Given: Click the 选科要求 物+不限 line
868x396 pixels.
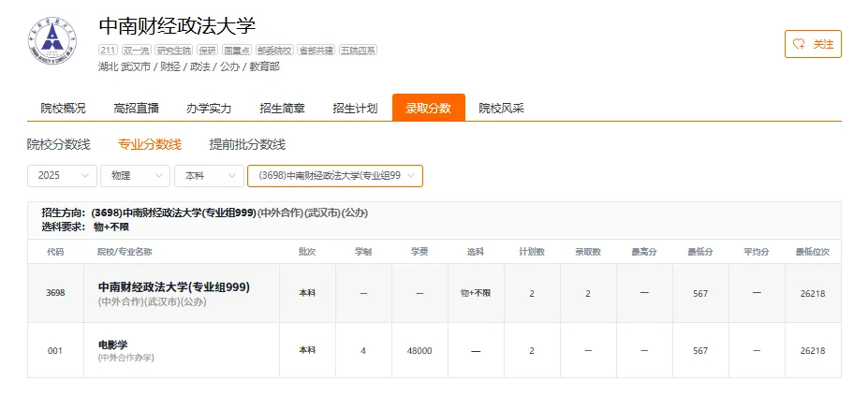Looking at the screenshot, I should pyautogui.click(x=85, y=227).
